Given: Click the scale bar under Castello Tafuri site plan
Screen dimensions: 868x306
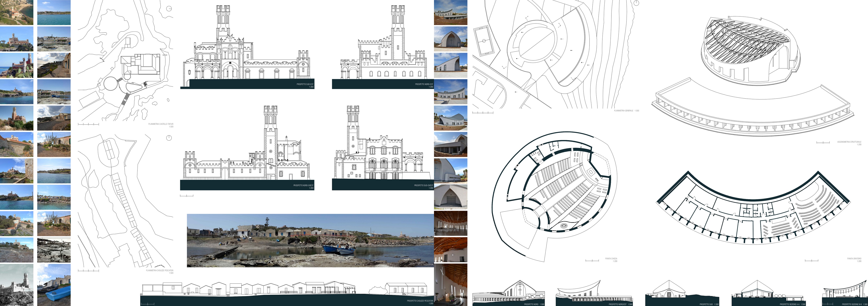Looking at the screenshot, I should 88,124.
